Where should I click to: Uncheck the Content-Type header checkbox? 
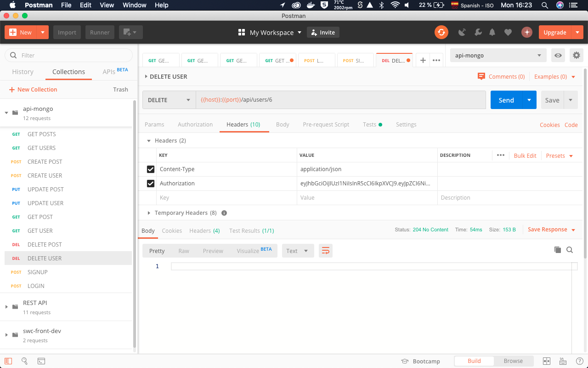click(x=151, y=169)
